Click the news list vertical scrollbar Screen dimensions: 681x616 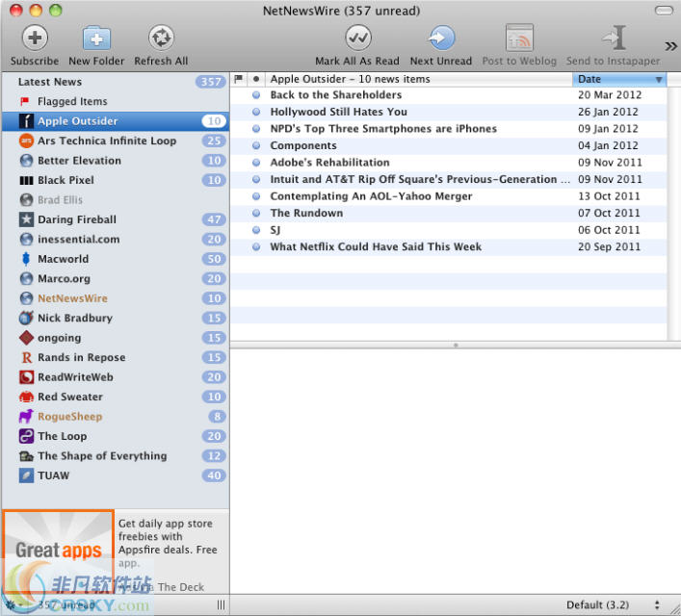pyautogui.click(x=673, y=213)
